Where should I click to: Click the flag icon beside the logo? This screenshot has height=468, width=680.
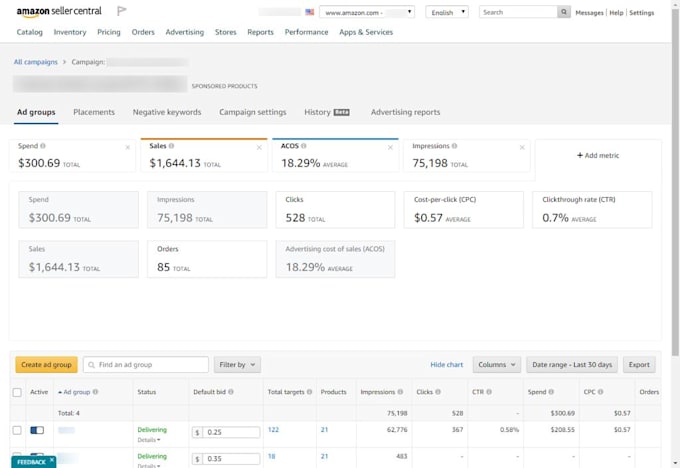point(122,11)
